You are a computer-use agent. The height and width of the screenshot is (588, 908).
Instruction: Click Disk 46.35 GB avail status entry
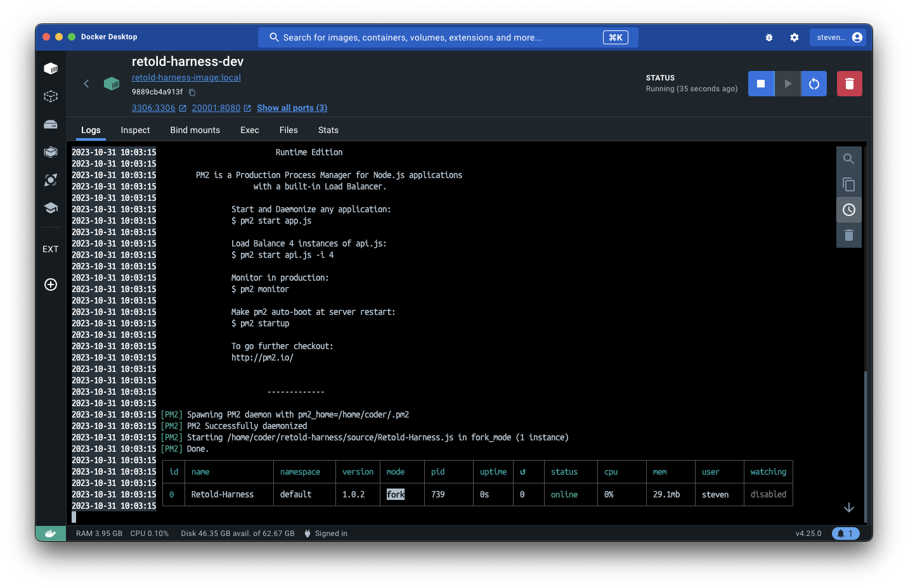point(238,534)
